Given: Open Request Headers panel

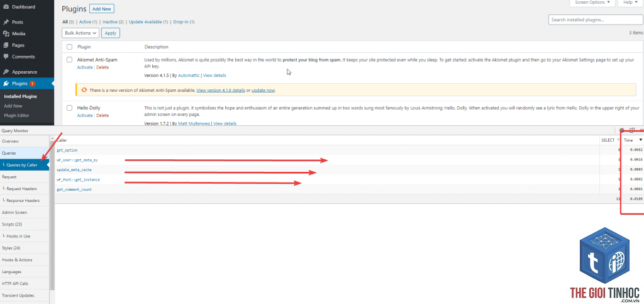Looking at the screenshot, I should point(25,189).
